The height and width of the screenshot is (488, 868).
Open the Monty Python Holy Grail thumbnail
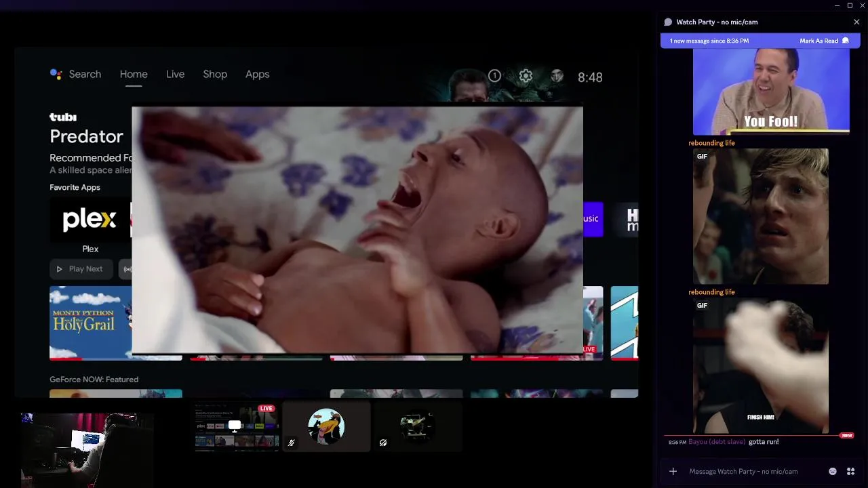91,323
